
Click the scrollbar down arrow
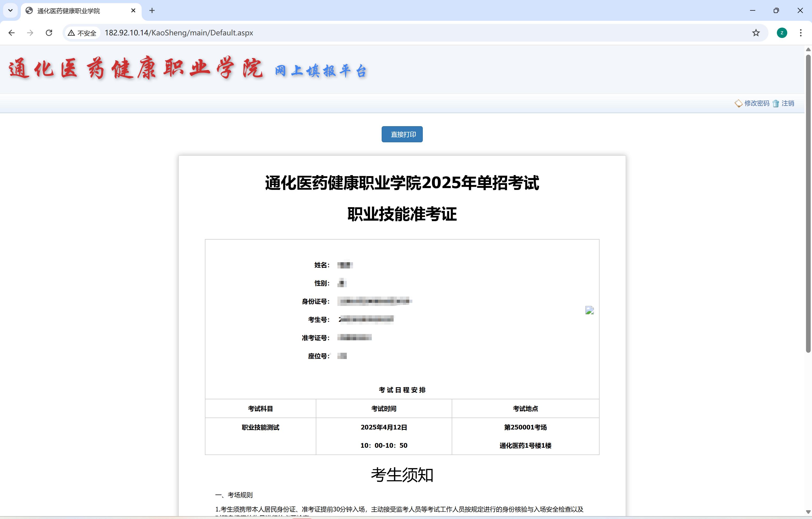point(808,512)
